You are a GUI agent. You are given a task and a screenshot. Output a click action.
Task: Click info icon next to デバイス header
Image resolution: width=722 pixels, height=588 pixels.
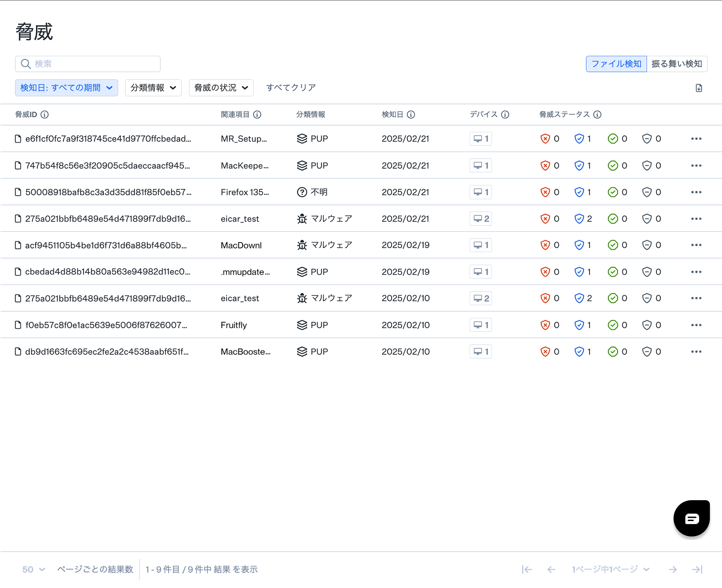[505, 115]
